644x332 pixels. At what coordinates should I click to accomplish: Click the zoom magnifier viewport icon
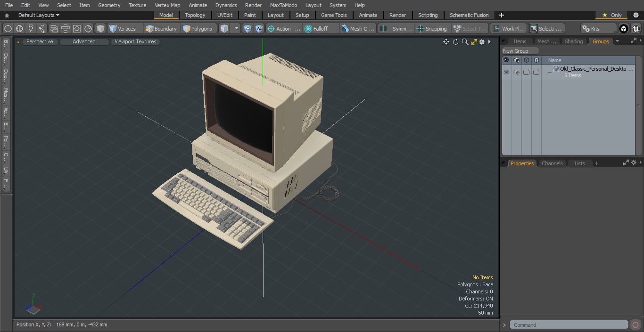pyautogui.click(x=465, y=42)
